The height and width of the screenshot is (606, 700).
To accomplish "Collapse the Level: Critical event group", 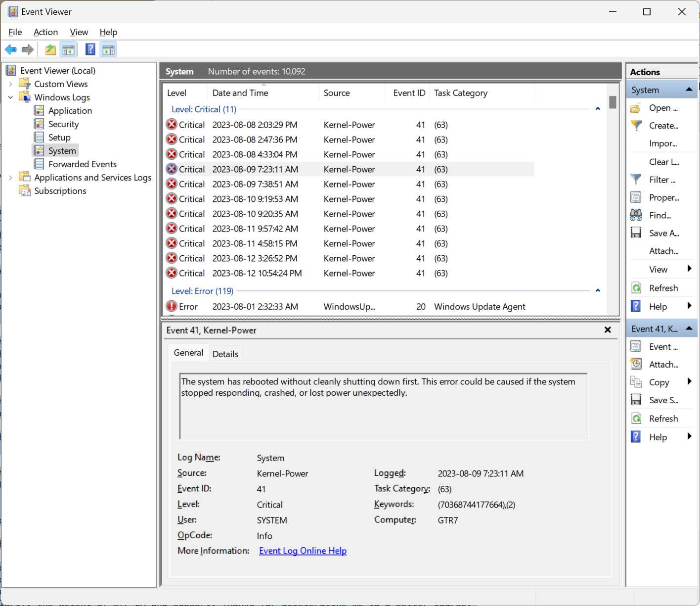I will coord(598,108).
